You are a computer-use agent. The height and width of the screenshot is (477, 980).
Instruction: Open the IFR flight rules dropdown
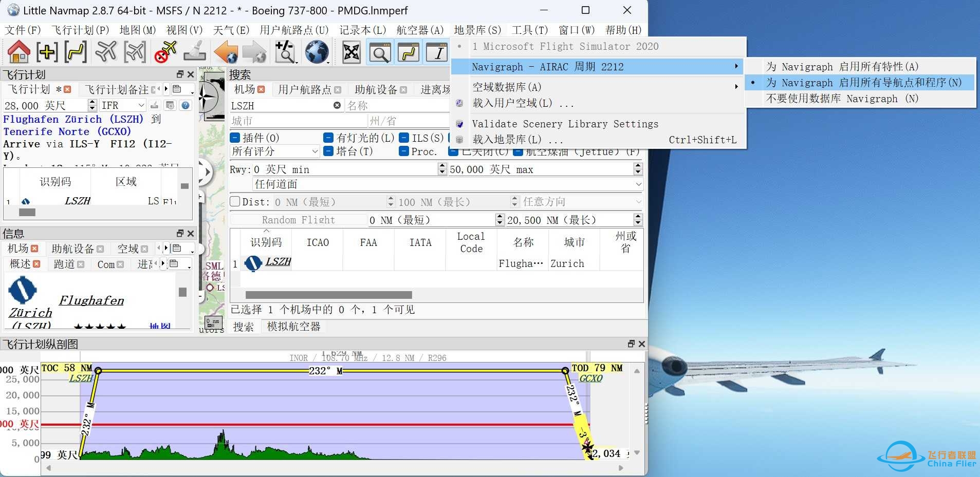tap(123, 105)
